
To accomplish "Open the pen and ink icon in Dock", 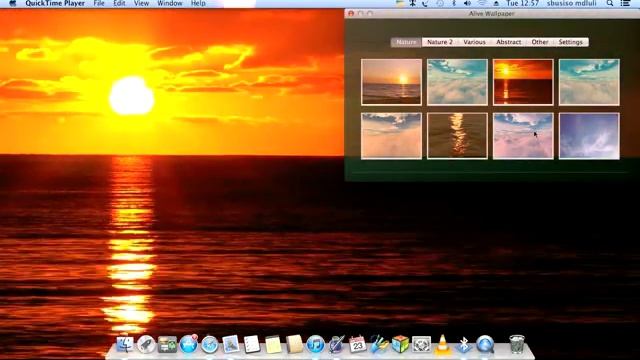I will tap(337, 344).
